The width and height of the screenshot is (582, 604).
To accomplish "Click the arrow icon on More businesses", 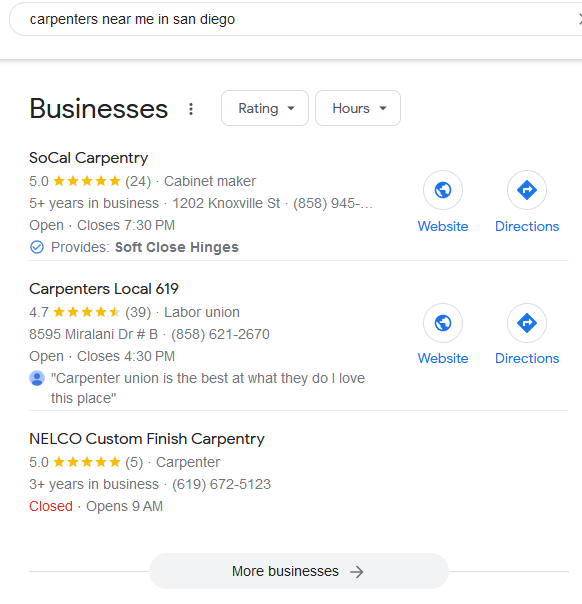I will click(x=357, y=572).
